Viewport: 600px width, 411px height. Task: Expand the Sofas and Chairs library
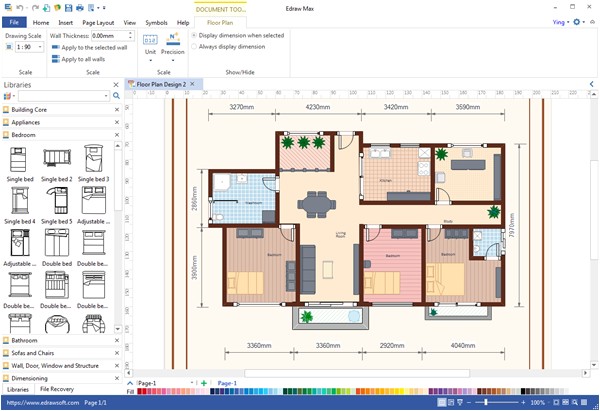click(x=33, y=353)
